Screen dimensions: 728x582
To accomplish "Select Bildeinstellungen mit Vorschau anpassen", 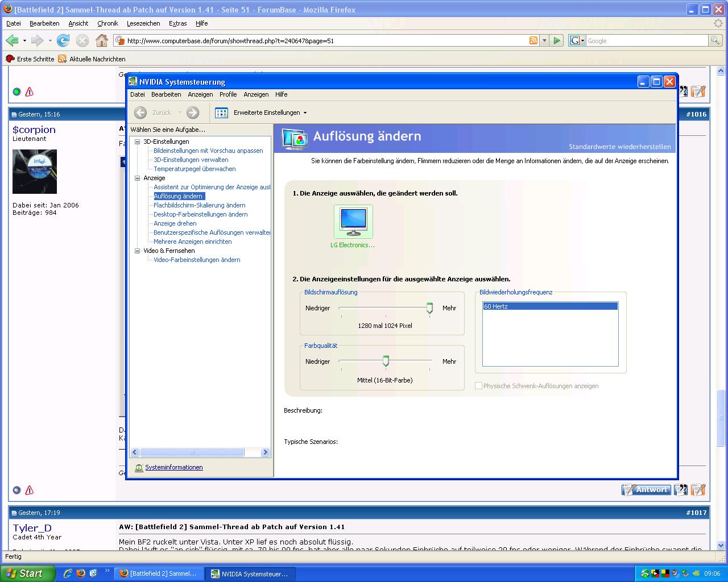I will click(208, 151).
